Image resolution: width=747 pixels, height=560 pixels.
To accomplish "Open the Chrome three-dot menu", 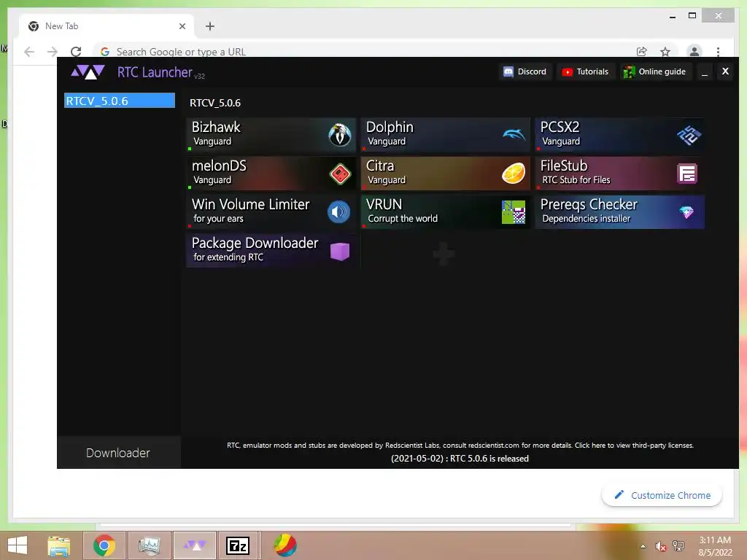I will pos(718,52).
